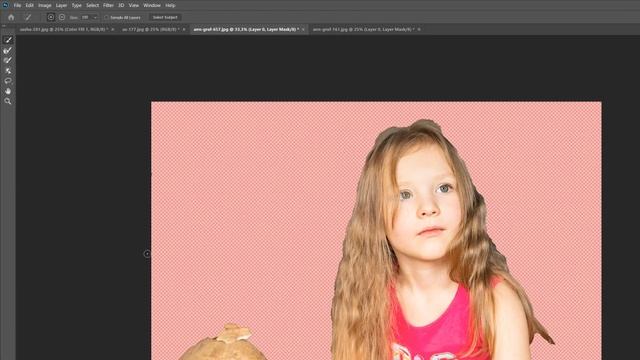The width and height of the screenshot is (640, 360).
Task: Open the tool preset brush picker
Action: 28,18
